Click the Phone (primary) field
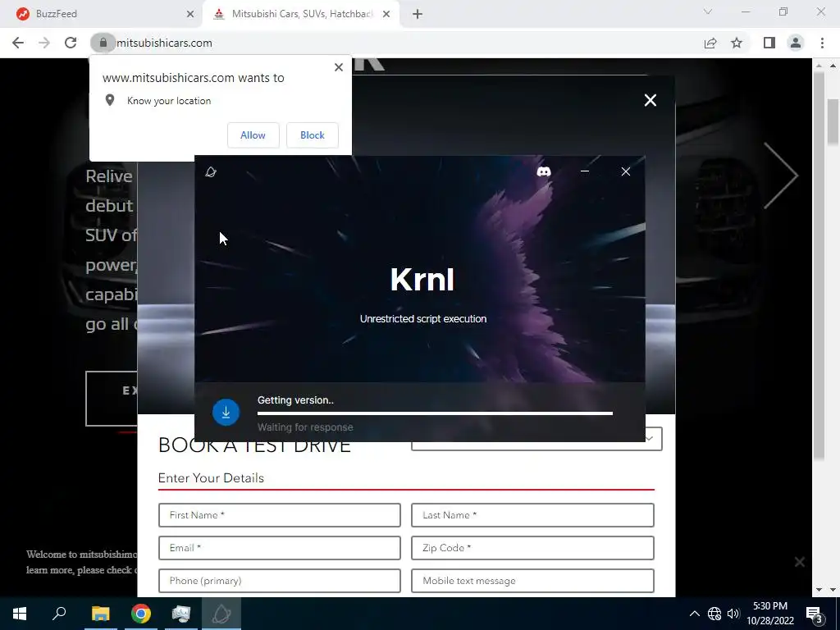Screen dimensions: 840x630 coord(280,581)
